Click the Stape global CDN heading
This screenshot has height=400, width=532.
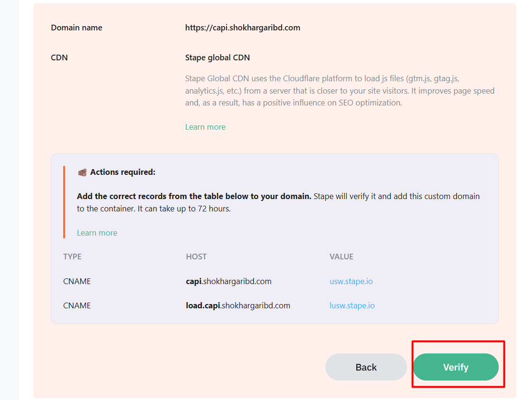217,57
